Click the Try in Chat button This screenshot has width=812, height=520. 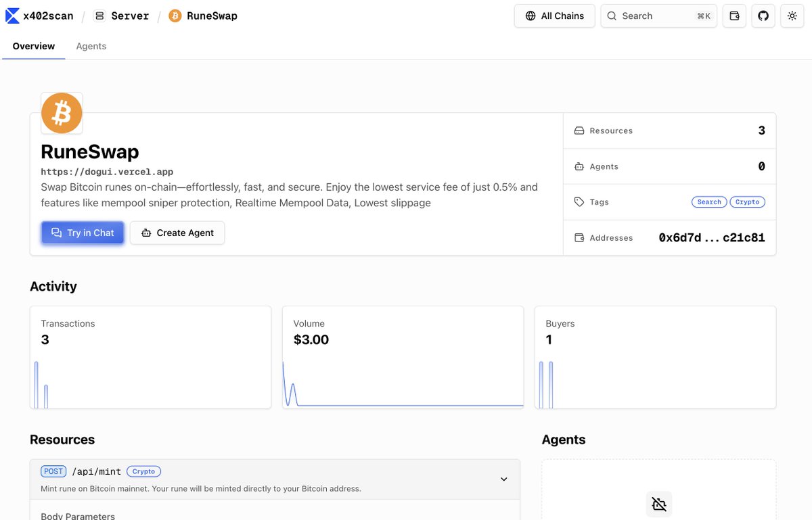click(x=83, y=233)
